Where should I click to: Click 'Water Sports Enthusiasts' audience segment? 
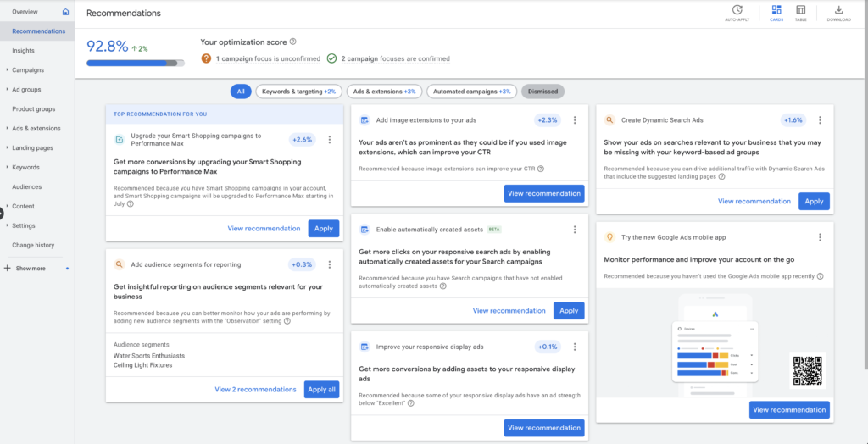[149, 355]
